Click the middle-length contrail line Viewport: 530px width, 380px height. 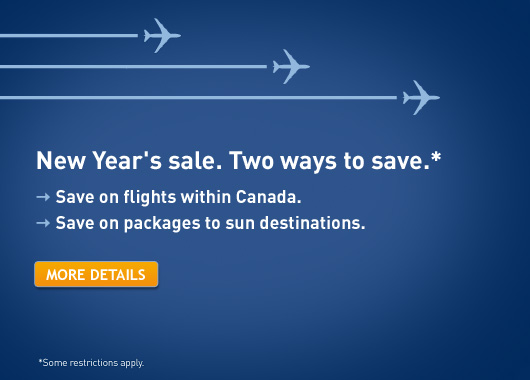click(134, 67)
